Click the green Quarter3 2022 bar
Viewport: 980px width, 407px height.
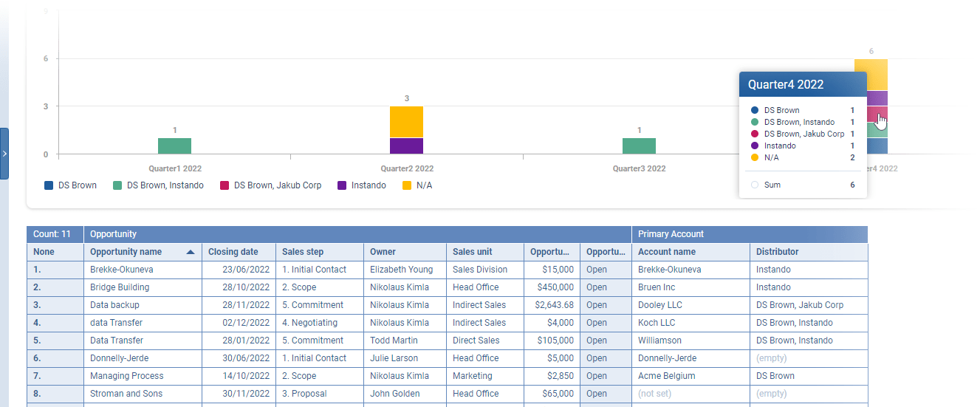(x=639, y=146)
